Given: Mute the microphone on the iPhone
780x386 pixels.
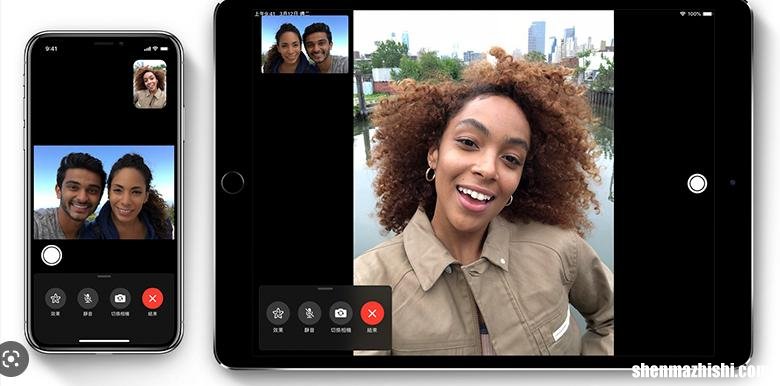Looking at the screenshot, I should pyautogui.click(x=88, y=298).
